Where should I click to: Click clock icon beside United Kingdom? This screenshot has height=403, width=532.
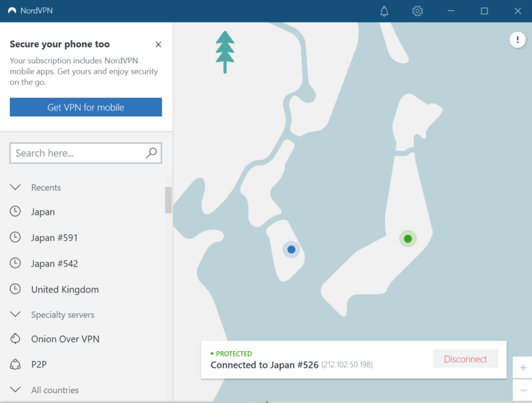point(15,289)
